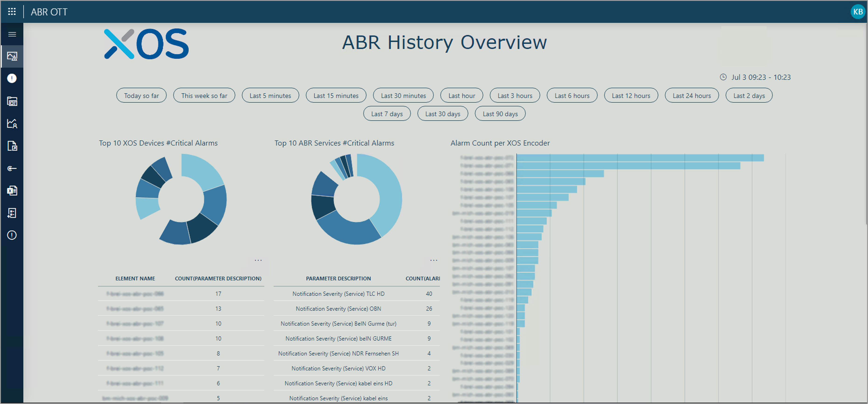Click the Top 10 ABR Services chart title
This screenshot has width=868, height=404.
click(334, 143)
